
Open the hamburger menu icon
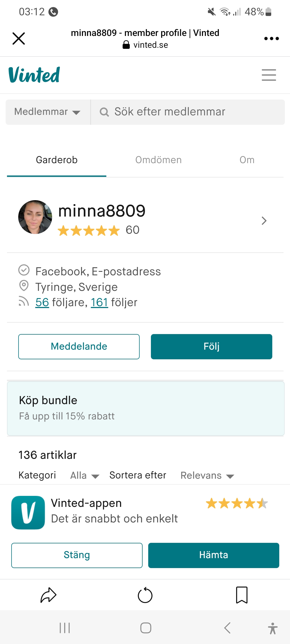tap(269, 75)
